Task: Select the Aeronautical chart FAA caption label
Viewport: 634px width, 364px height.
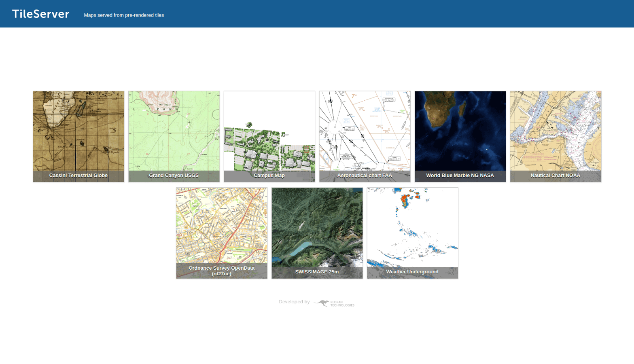Action: coord(365,176)
